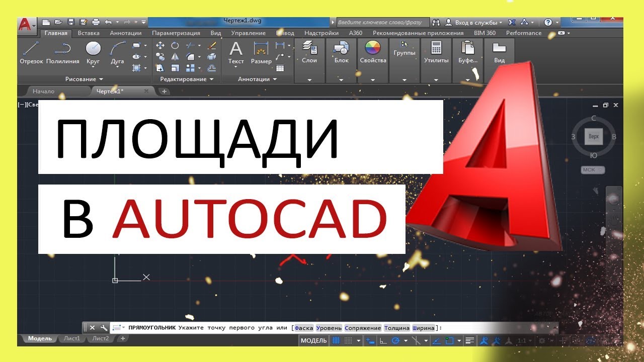
Task: Click the Scale tool icon
Action: point(175,68)
